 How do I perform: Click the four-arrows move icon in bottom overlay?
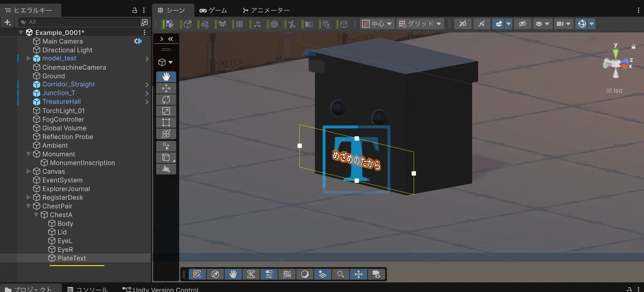358,274
